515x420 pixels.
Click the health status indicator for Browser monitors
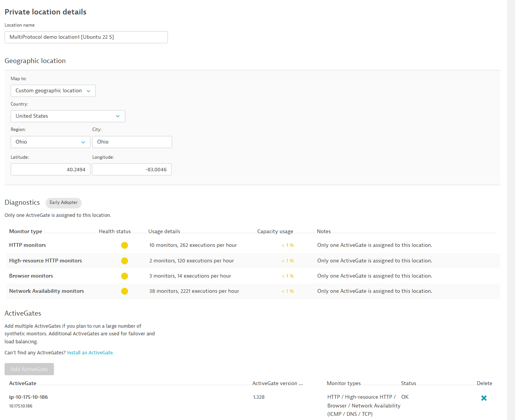(125, 276)
